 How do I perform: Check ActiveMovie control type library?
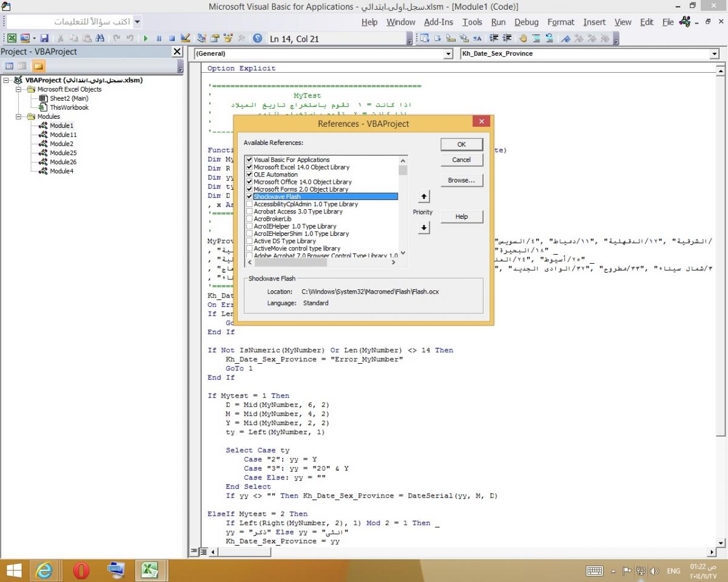click(x=249, y=249)
